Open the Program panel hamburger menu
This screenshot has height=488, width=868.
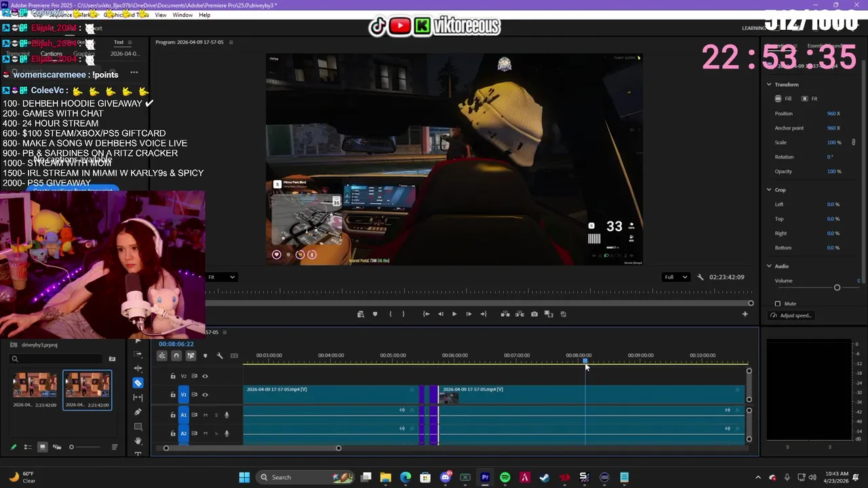[x=231, y=42]
